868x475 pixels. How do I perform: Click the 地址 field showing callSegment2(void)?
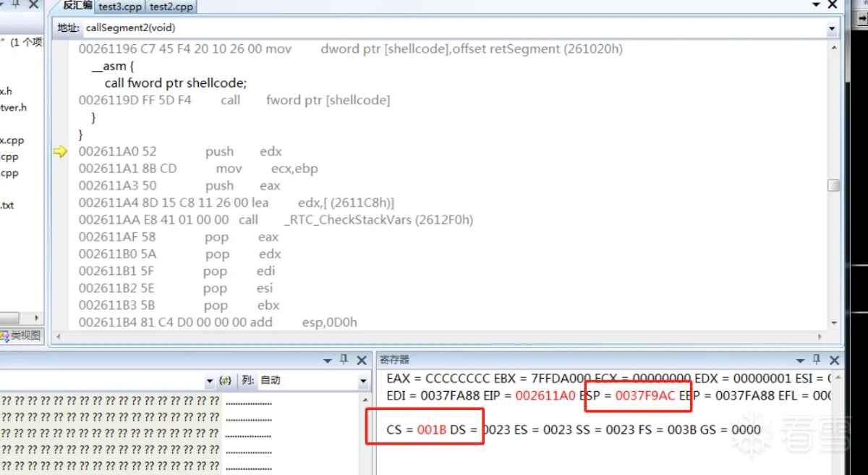[x=454, y=28]
